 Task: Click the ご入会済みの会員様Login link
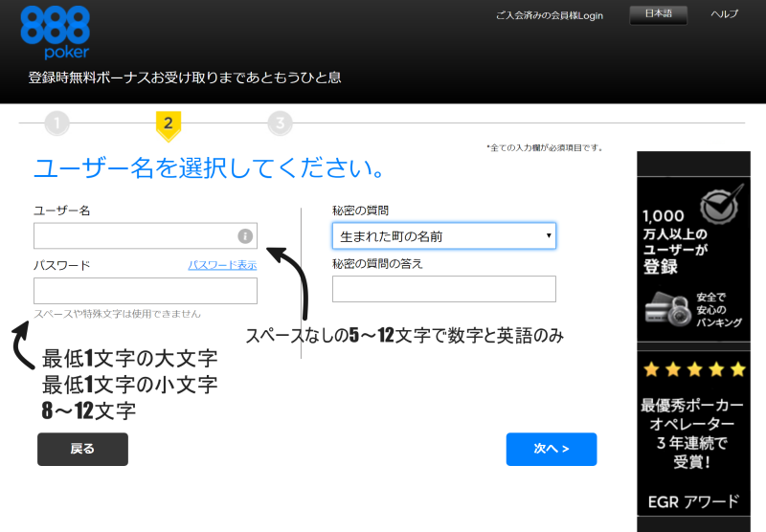click(549, 15)
